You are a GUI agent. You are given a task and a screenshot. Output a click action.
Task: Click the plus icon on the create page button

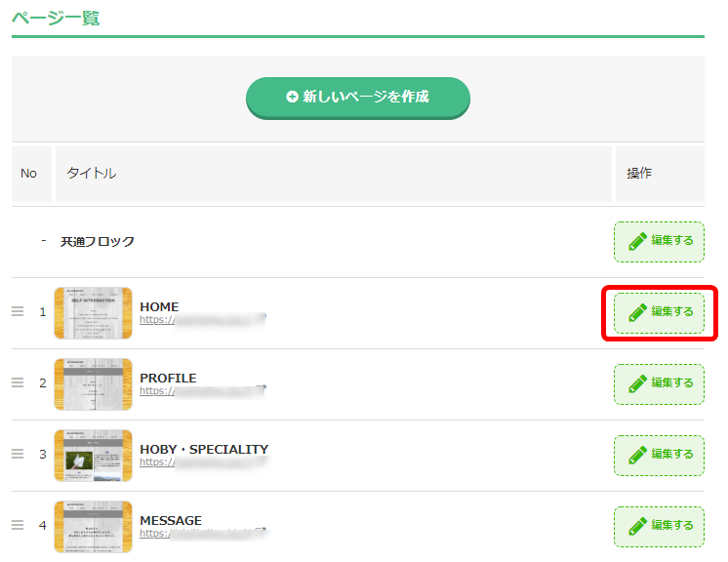[x=292, y=97]
